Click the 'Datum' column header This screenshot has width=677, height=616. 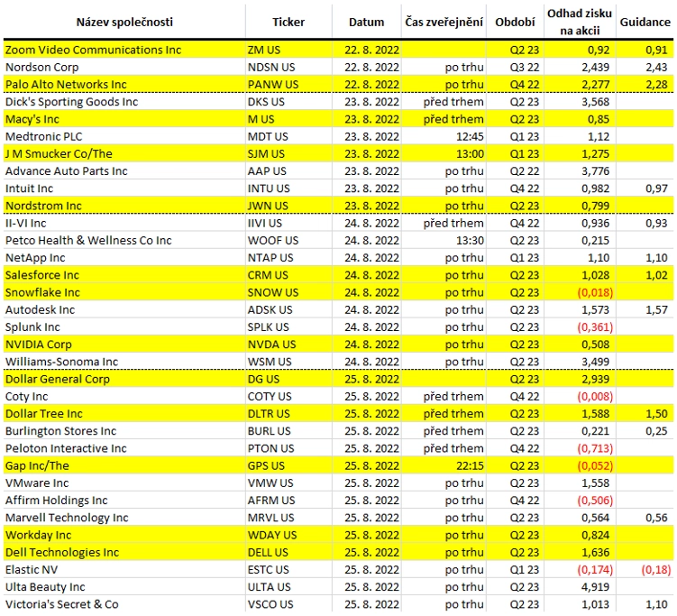click(367, 22)
